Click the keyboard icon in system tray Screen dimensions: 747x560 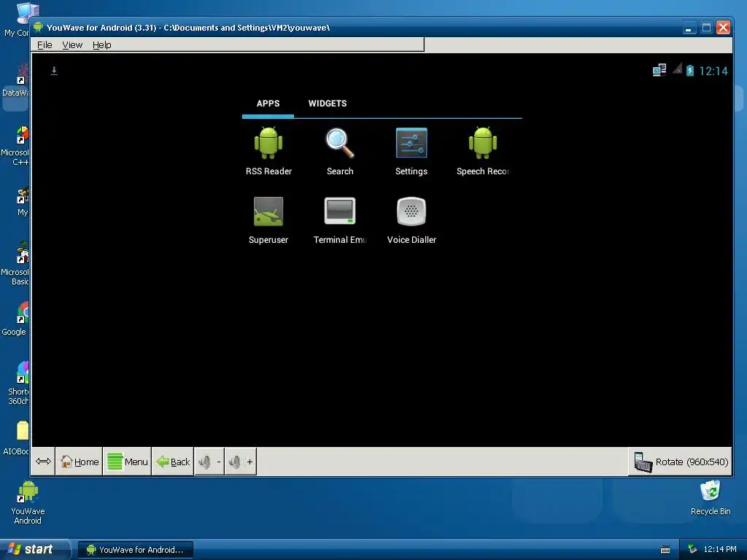pos(665,550)
